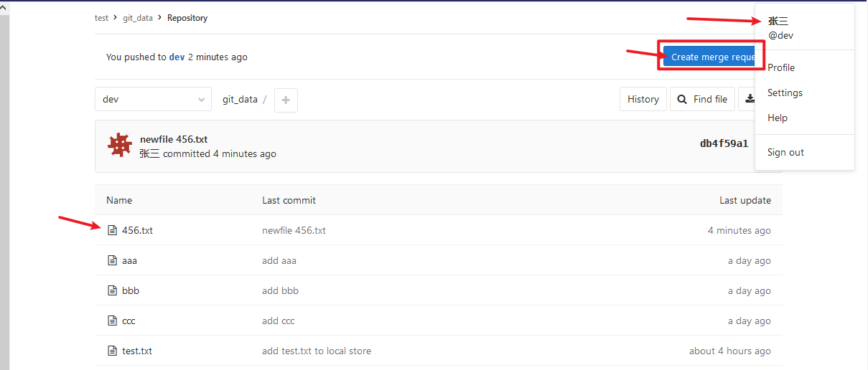This screenshot has width=868, height=370.
Task: Open add test.txt to local store commit
Action: (x=317, y=351)
